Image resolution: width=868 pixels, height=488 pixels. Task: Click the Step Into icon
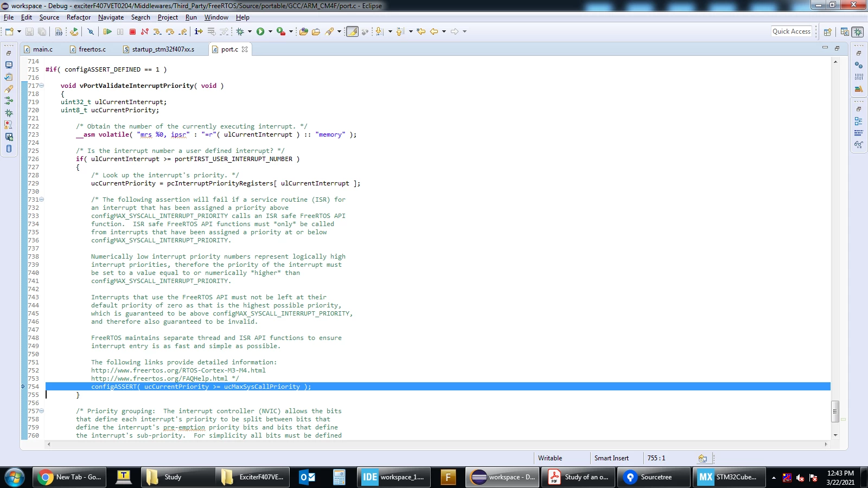click(x=157, y=31)
